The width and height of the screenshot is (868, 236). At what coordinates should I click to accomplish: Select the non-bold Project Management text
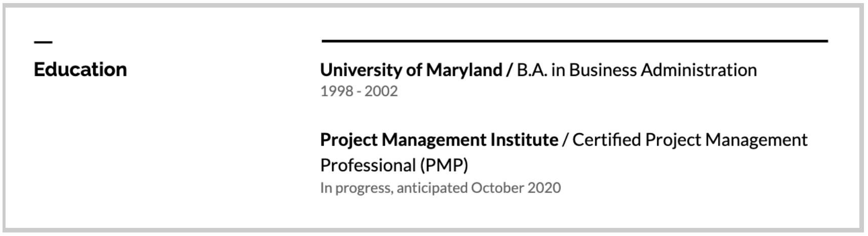(726, 140)
